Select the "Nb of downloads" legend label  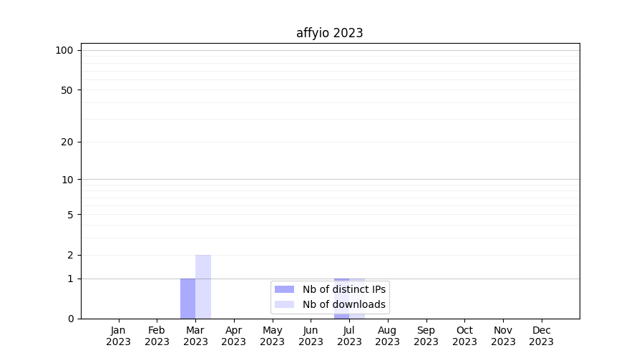tap(343, 304)
